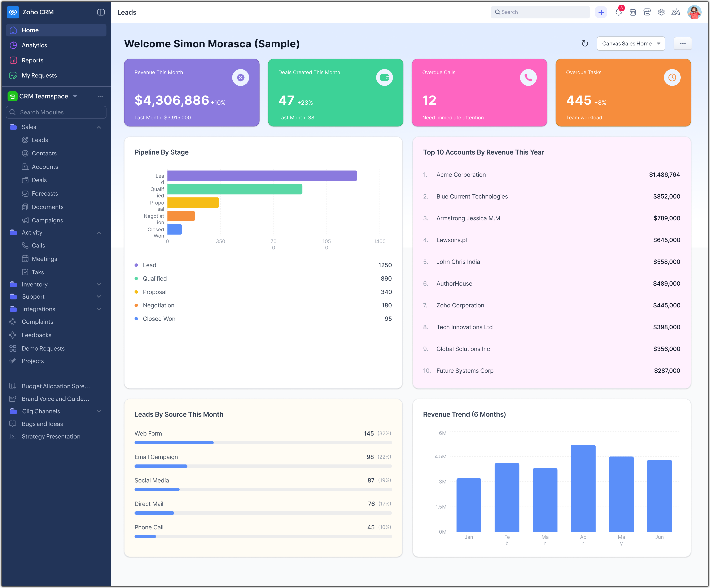This screenshot has width=710, height=588.
Task: Open the calendar icon in top bar
Action: (633, 12)
